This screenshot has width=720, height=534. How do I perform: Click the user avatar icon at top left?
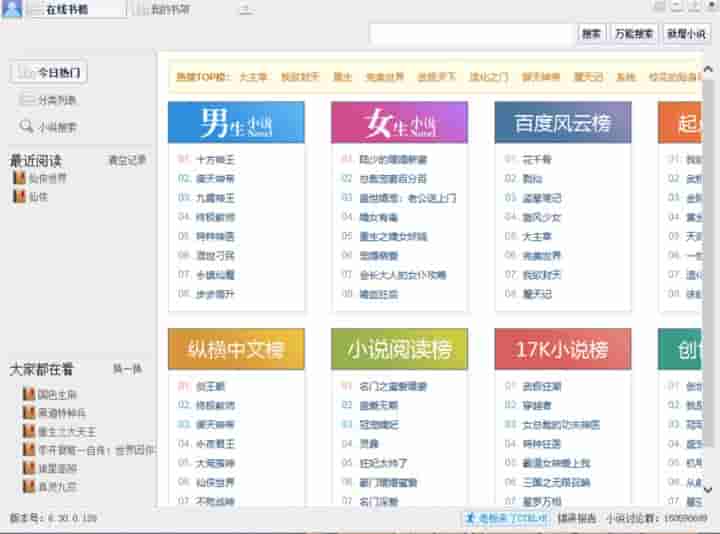13,9
